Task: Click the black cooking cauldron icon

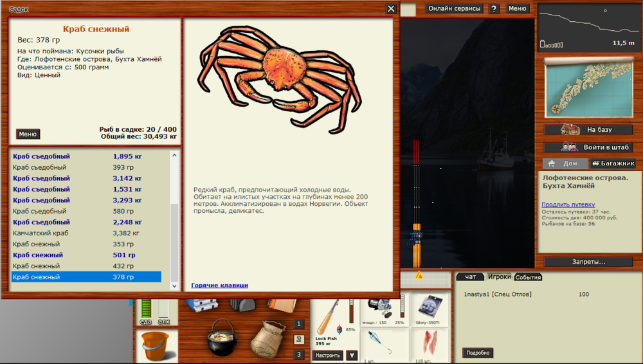Action: 222,338
